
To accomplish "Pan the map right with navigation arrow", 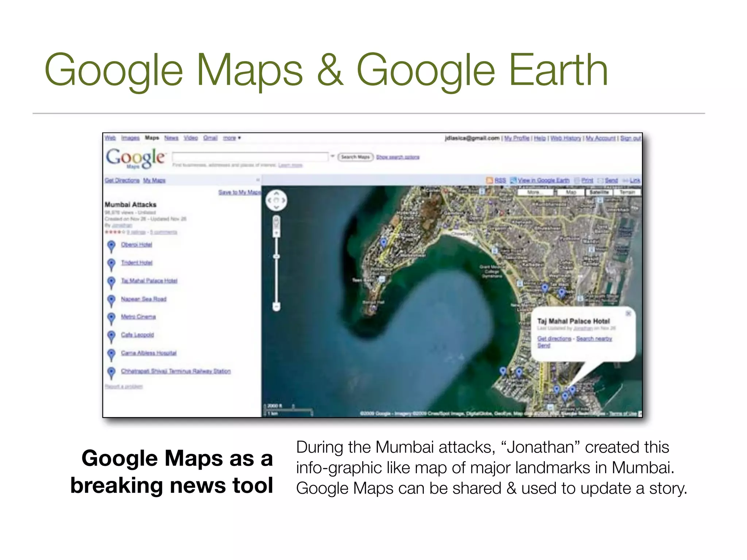I will click(x=283, y=200).
